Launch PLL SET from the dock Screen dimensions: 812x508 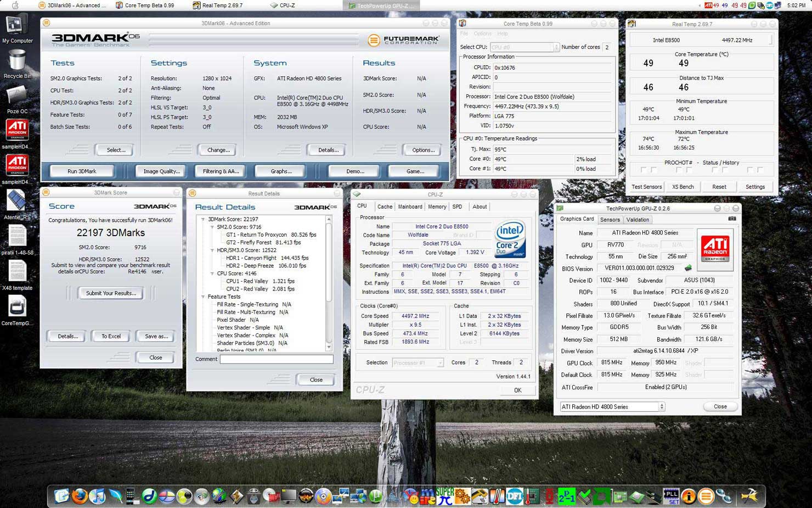coord(670,496)
